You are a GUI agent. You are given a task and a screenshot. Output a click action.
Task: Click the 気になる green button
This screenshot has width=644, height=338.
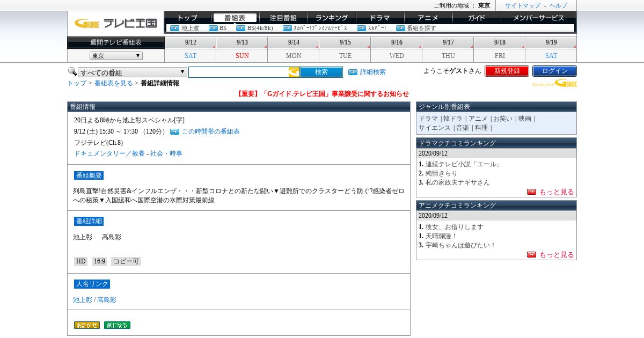(117, 325)
